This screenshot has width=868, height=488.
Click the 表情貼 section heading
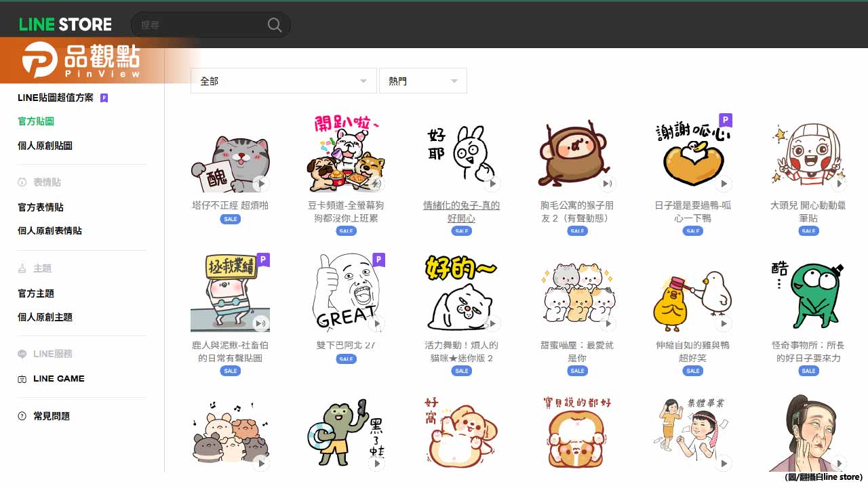[x=47, y=182]
